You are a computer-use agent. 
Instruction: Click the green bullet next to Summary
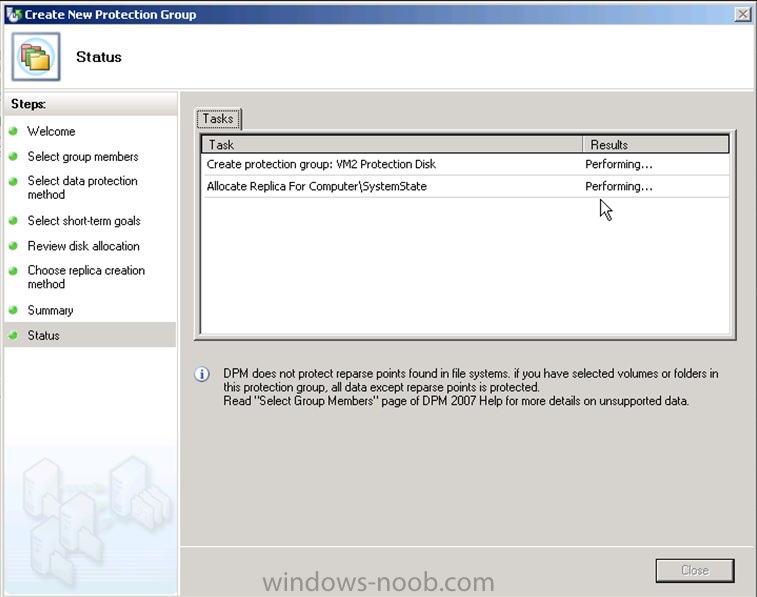click(14, 310)
